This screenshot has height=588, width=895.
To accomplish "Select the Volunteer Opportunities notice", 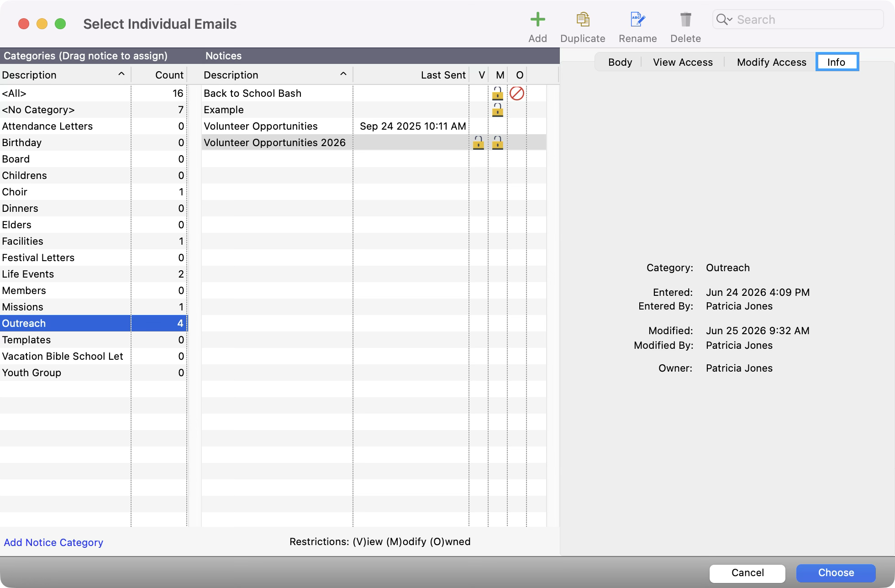I will 374,126.
